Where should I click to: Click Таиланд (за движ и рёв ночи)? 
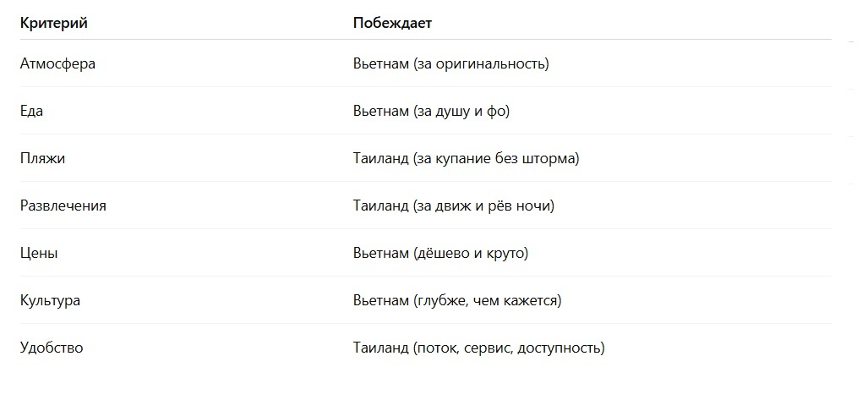click(x=454, y=206)
